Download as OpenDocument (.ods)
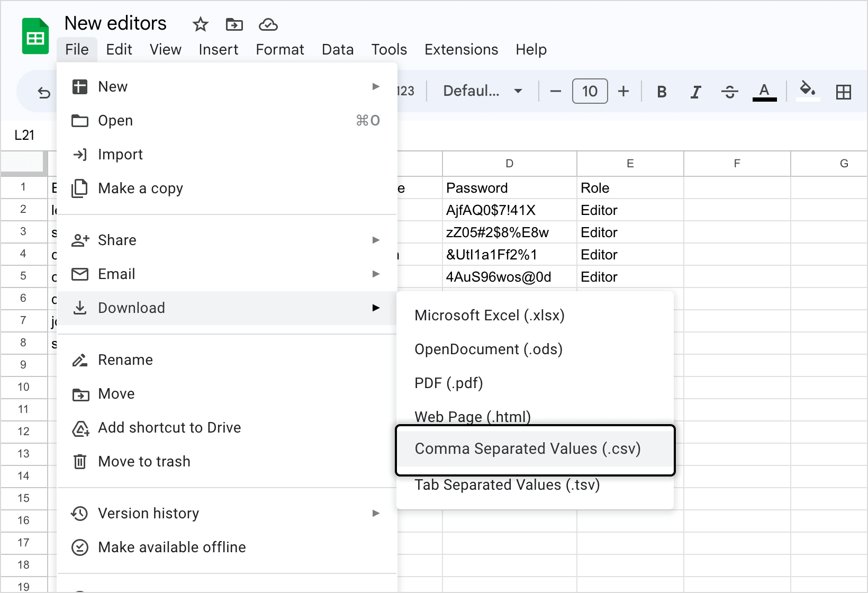The width and height of the screenshot is (868, 593). pyautogui.click(x=535, y=349)
